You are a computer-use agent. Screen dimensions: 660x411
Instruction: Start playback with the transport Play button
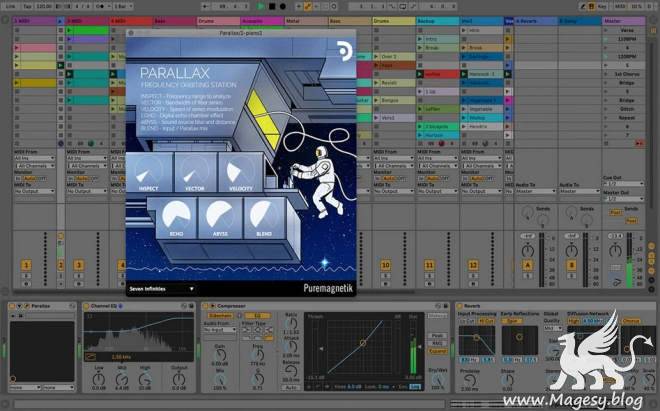point(261,6)
